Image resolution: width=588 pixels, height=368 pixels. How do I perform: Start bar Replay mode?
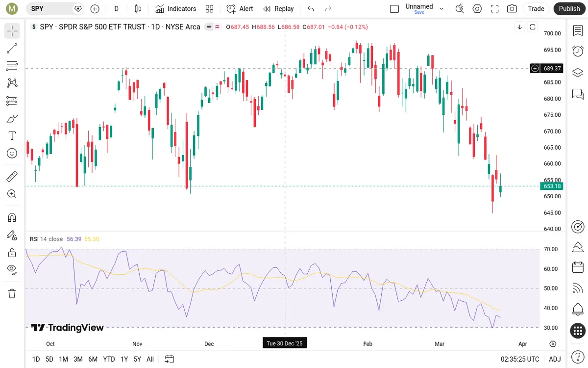[x=278, y=8]
